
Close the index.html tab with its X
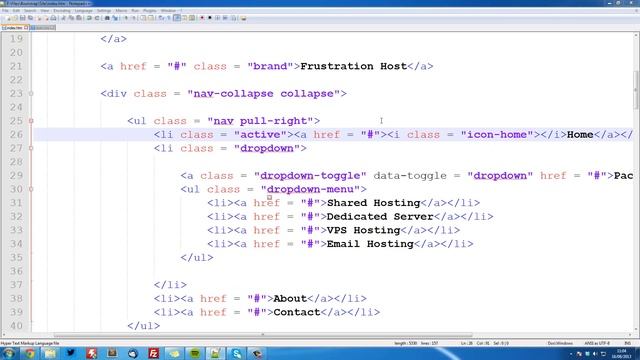pyautogui.click(x=26, y=28)
